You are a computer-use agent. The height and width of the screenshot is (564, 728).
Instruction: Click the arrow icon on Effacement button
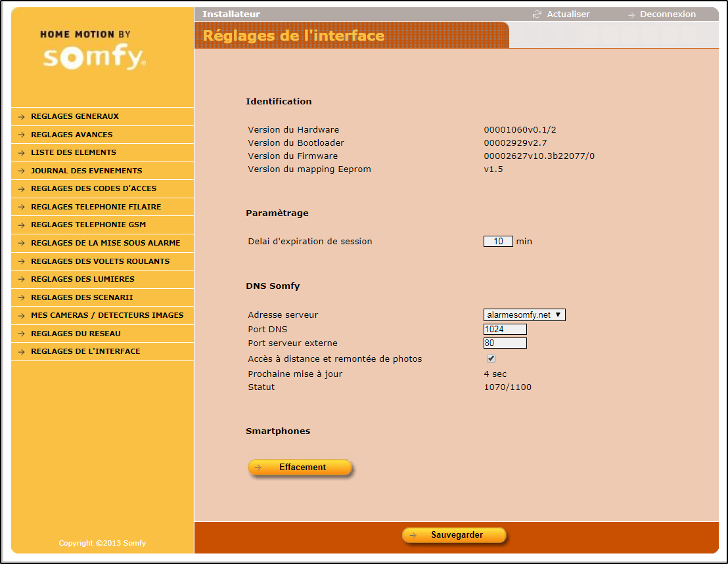click(258, 467)
